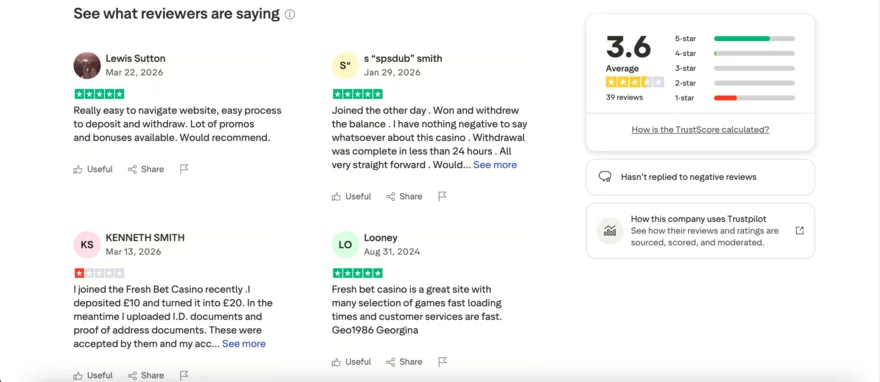Click info icon beside 'See what reviewers are saying'
The image size is (880, 382).
click(x=290, y=15)
